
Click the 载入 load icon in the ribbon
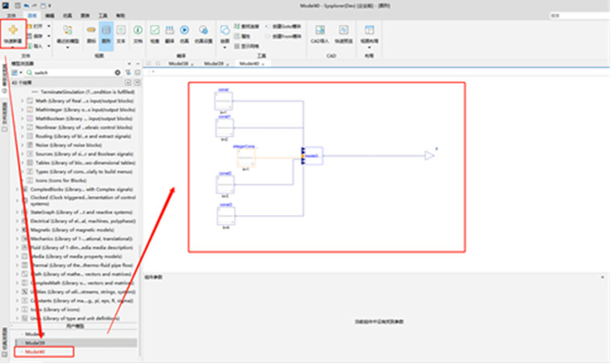tap(30, 46)
